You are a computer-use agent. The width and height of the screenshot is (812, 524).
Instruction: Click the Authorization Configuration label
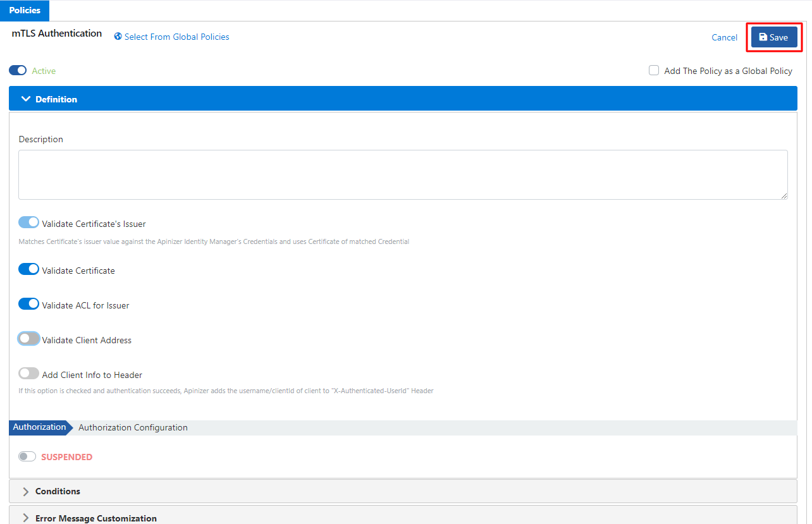133,427
